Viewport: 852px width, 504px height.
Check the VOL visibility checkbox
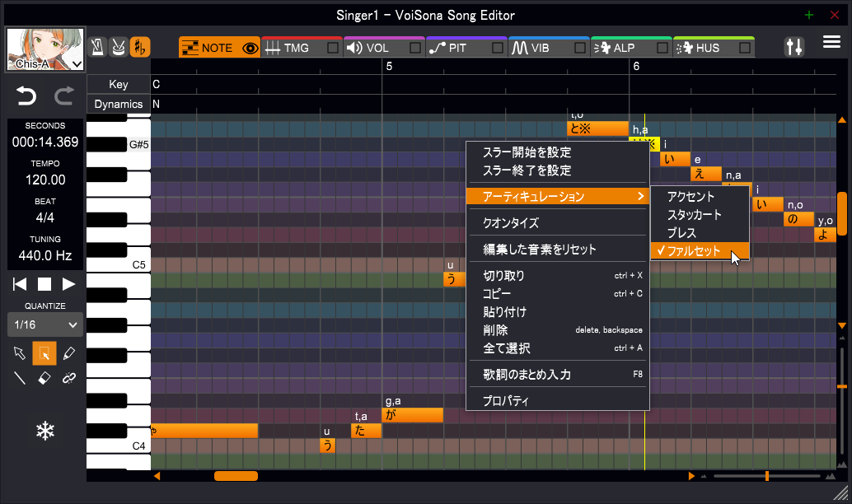415,48
